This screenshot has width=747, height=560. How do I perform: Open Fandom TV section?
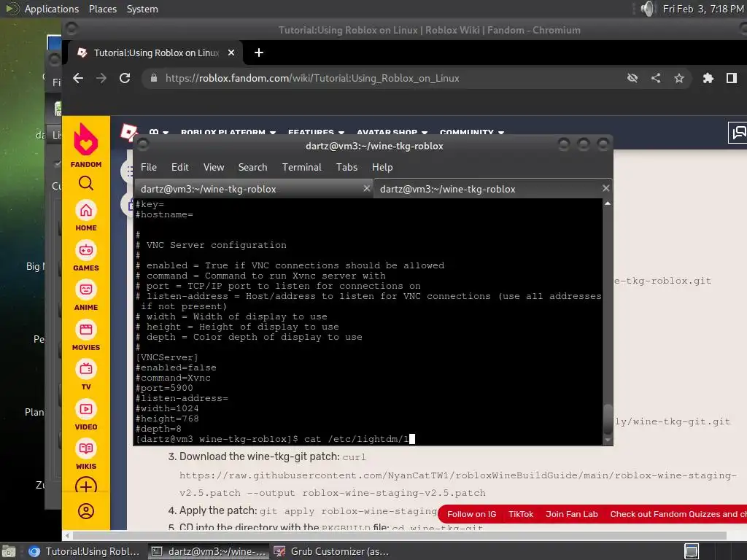point(86,375)
